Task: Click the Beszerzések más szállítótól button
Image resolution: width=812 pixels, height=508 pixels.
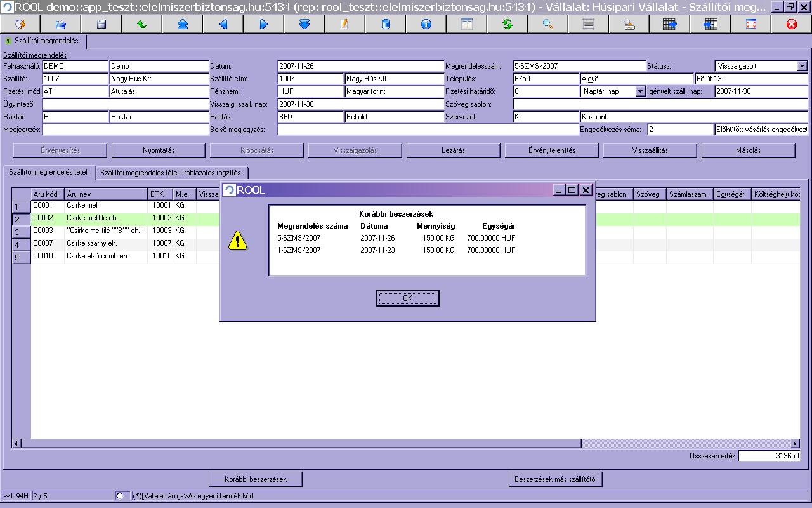Action: (555, 479)
